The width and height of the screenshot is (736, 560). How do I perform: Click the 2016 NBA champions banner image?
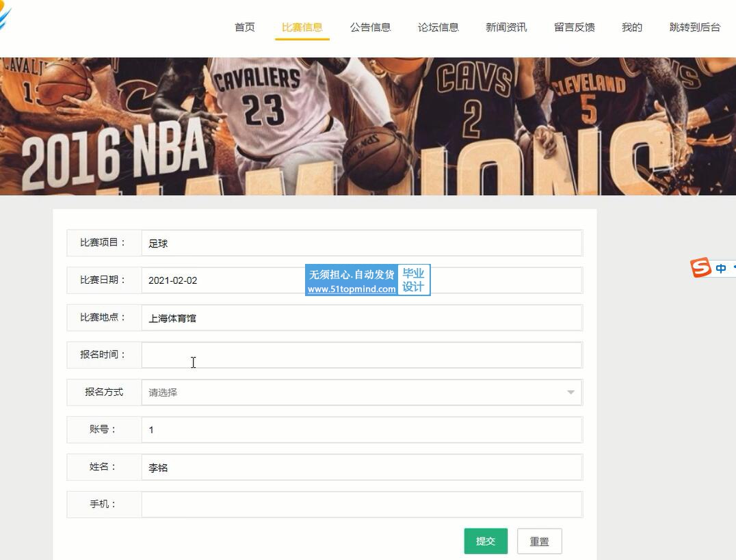(x=368, y=126)
